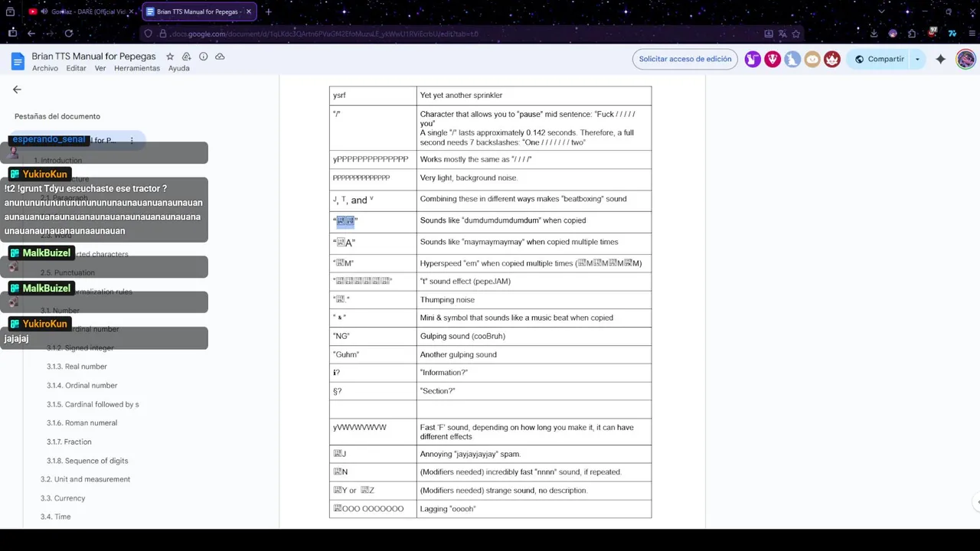980x551 pixels.
Task: Click the Pestañas del documento heading
Action: point(57,116)
